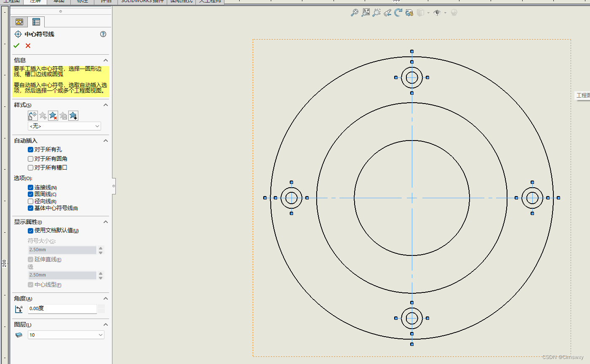
Task: Toggle 对于所有圆角 checkbox
Action: [x=30, y=159]
